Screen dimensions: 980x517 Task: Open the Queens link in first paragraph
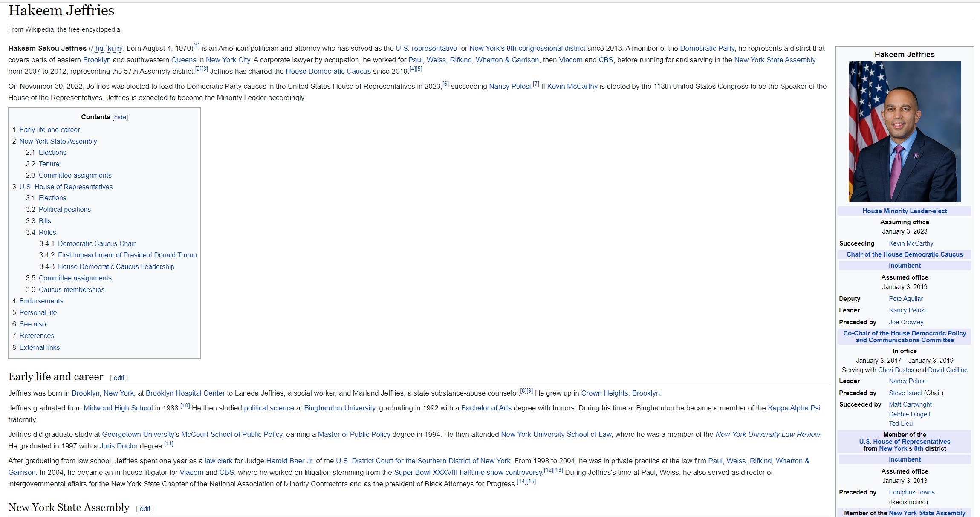[x=184, y=60]
